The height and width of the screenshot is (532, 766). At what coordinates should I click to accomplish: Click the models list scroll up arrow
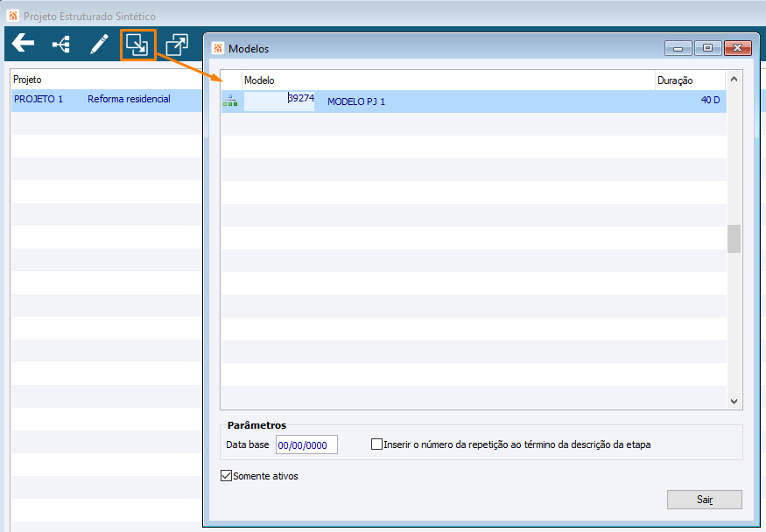tap(734, 79)
